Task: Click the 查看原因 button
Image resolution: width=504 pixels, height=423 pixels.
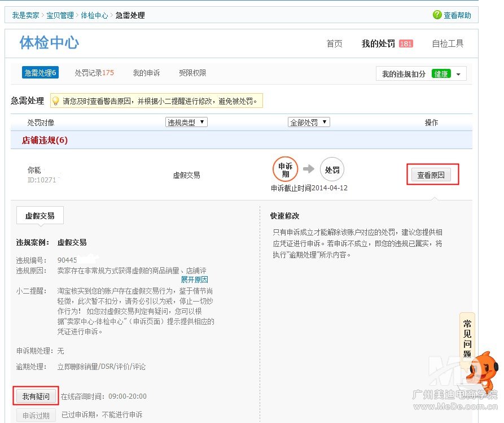Action: click(431, 175)
